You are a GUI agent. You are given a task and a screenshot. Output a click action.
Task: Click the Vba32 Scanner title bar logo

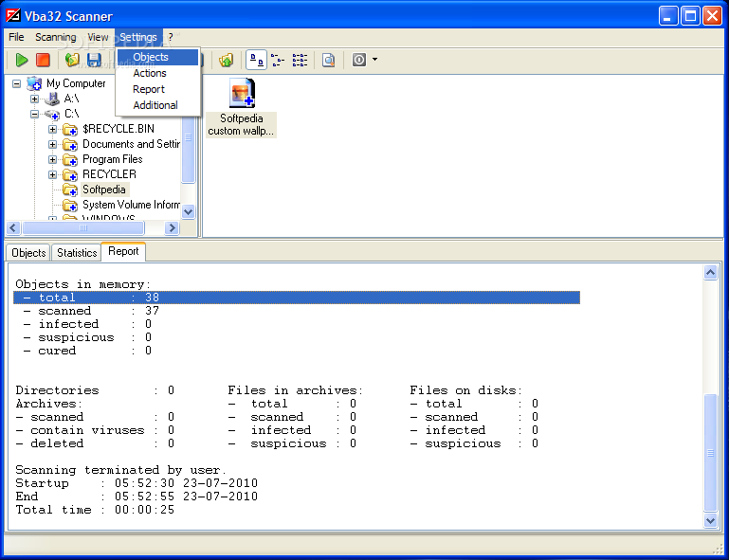[x=13, y=16]
